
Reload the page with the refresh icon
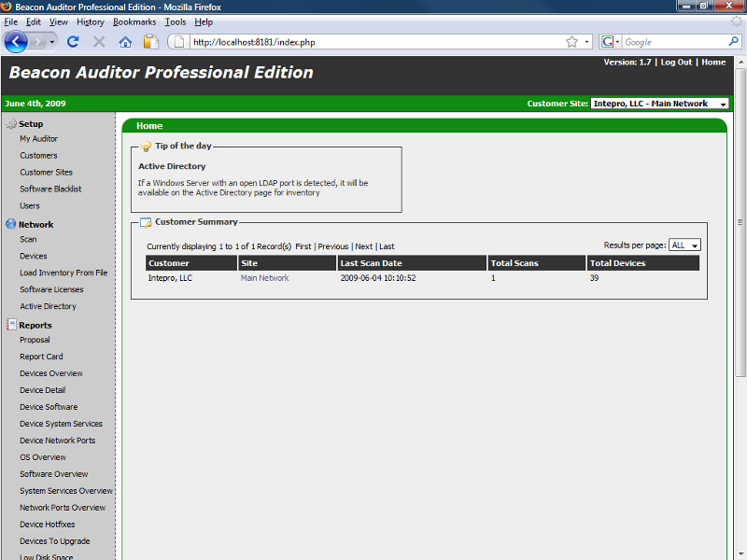point(73,42)
